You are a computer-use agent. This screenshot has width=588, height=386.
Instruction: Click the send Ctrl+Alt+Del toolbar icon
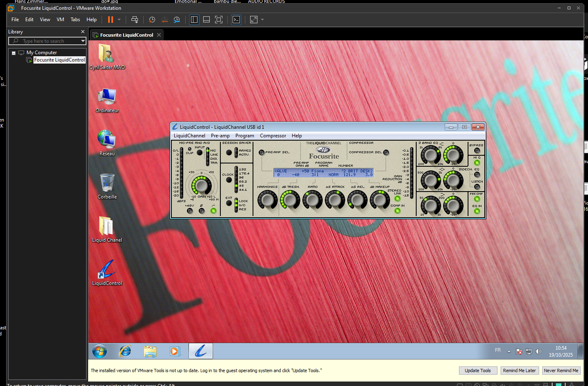[x=135, y=20]
